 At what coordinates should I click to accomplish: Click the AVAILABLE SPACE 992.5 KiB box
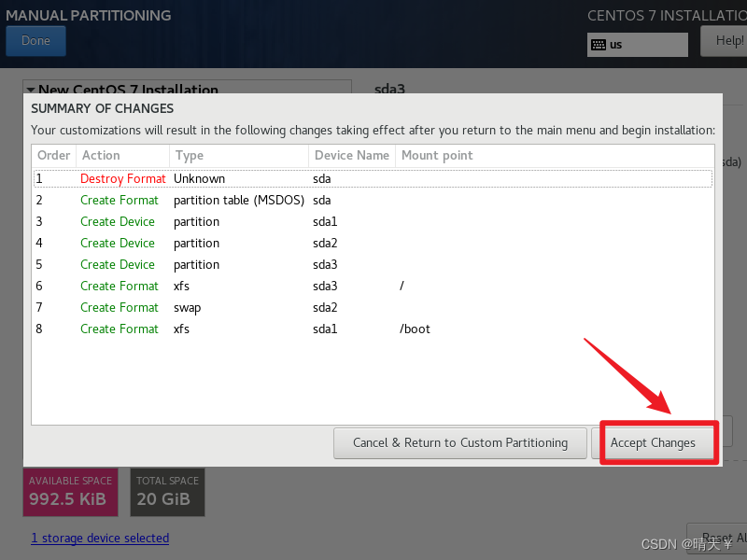pos(71,492)
